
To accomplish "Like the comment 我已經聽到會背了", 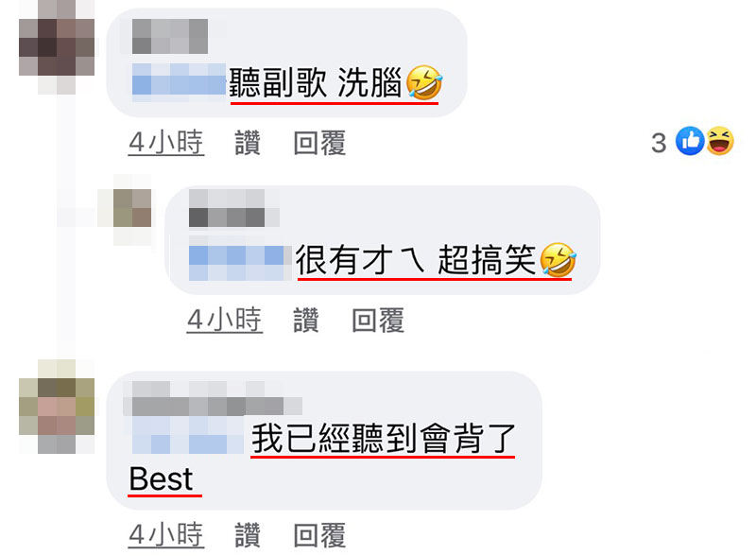I will (x=248, y=535).
